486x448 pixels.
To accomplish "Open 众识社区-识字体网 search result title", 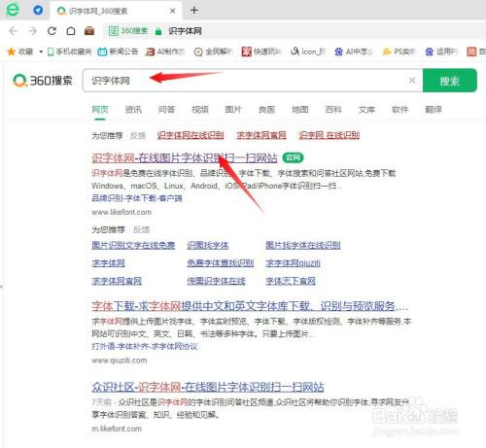I will (x=208, y=387).
